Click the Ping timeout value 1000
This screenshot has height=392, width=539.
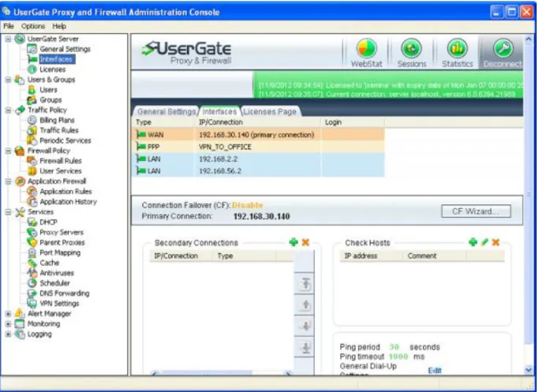[399, 357]
